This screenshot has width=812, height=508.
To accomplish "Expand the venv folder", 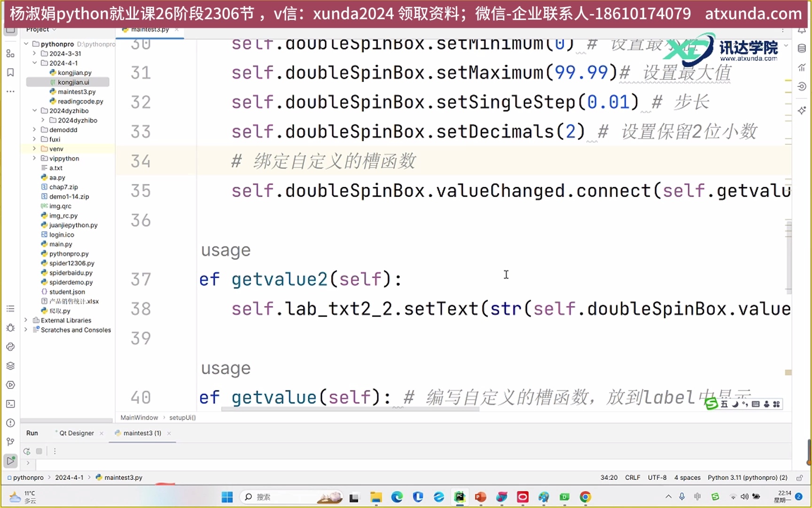I will click(x=34, y=149).
